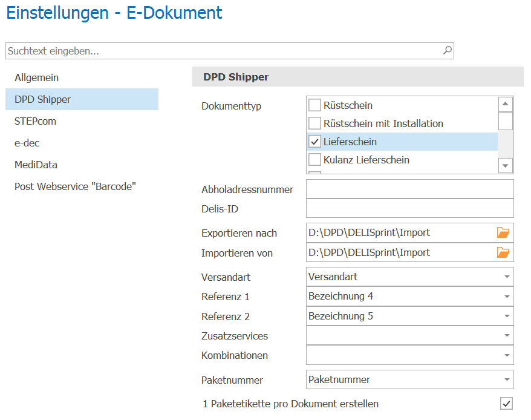Tick the Kulanz Lieferschein checkbox
This screenshot has width=531, height=420.
coord(314,159)
